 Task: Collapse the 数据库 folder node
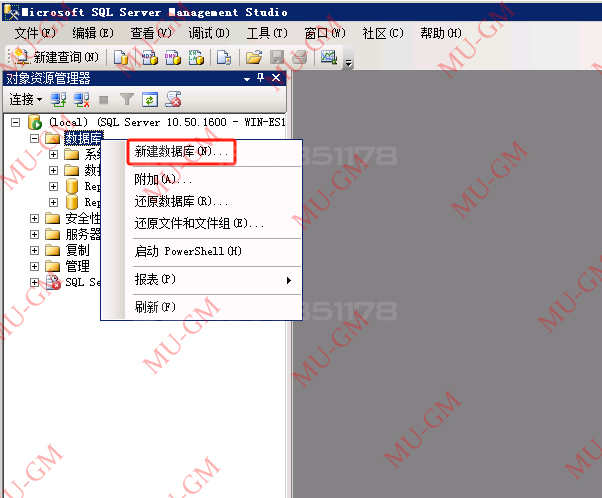(x=35, y=138)
